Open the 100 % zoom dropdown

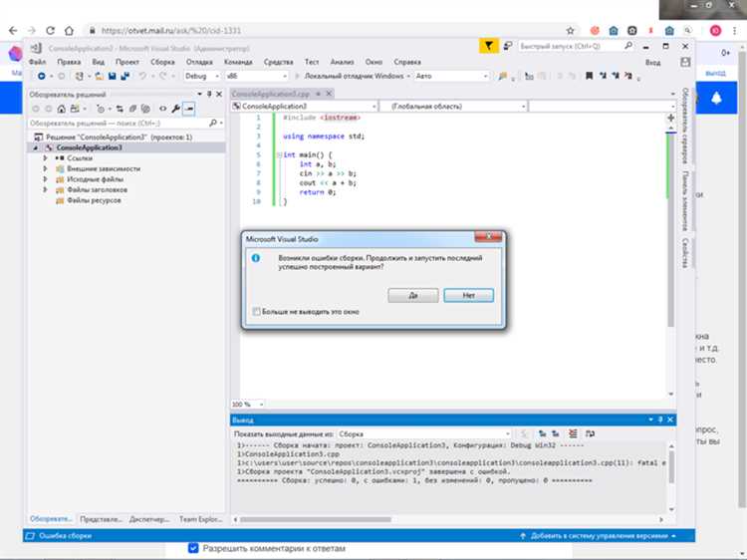tap(247, 405)
